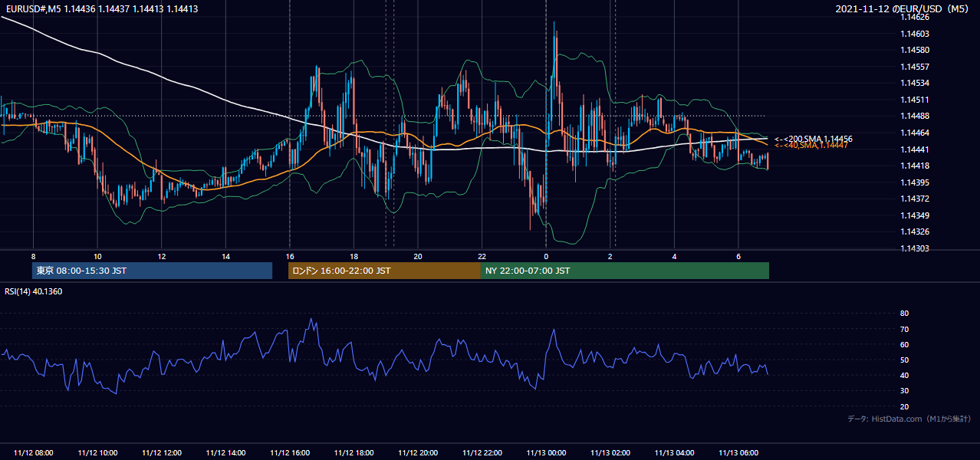Open the HistData.com data source credit
980x460 pixels.
point(909,419)
